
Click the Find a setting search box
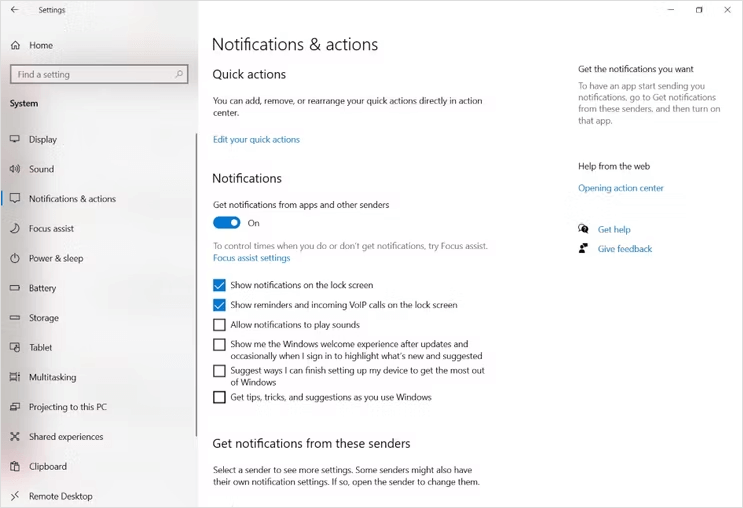coord(99,74)
